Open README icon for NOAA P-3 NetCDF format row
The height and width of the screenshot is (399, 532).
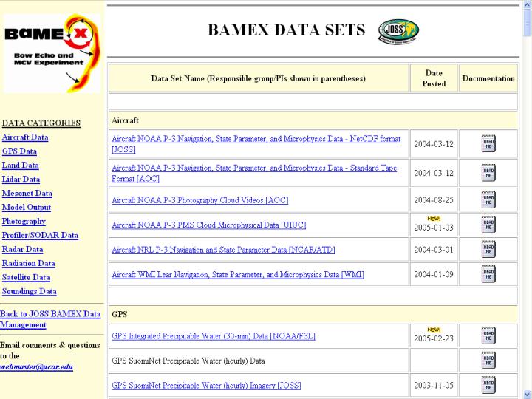(x=488, y=144)
